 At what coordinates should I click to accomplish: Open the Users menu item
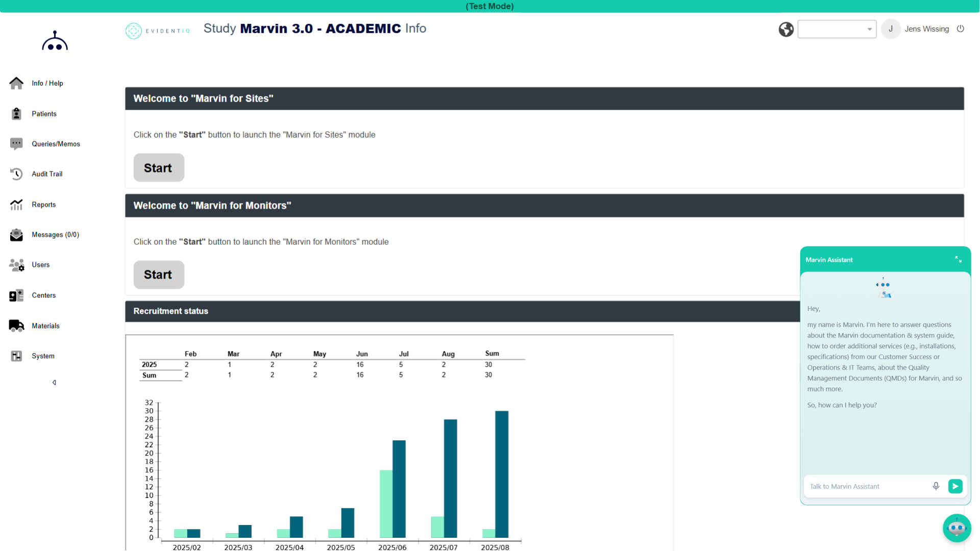point(41,265)
